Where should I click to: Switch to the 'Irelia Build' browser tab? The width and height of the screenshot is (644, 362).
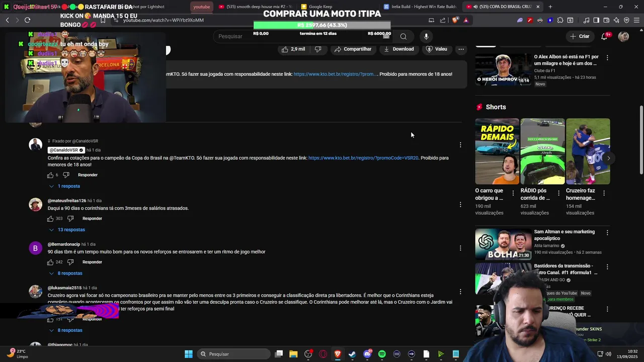point(420,7)
